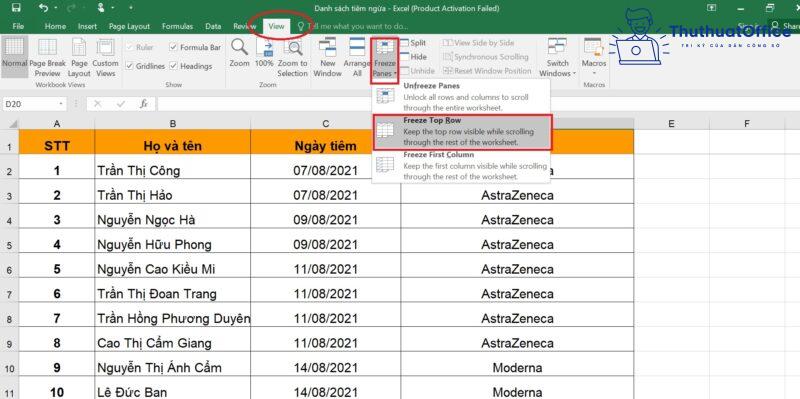
Task: Select row 5 header
Action: coord(9,245)
